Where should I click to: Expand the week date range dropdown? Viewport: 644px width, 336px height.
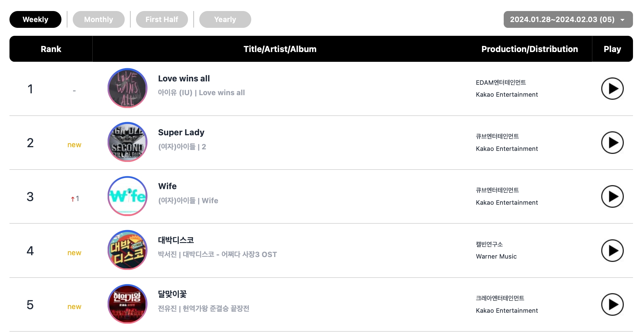568,20
